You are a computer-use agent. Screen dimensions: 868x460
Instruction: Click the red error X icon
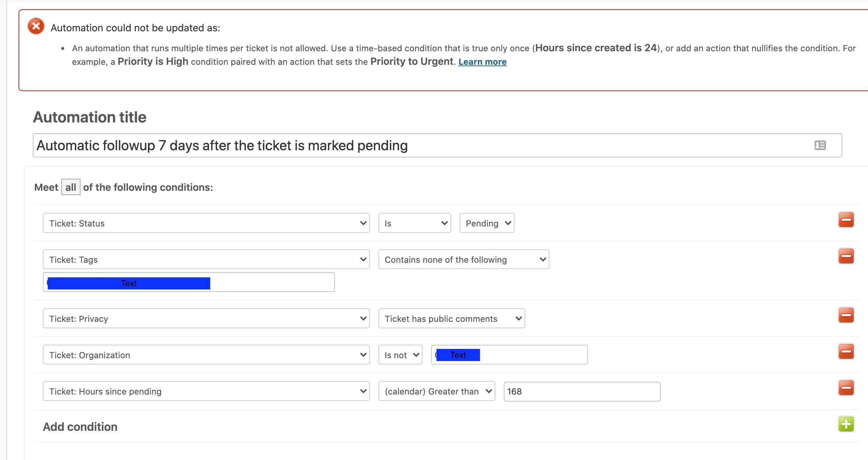36,26
